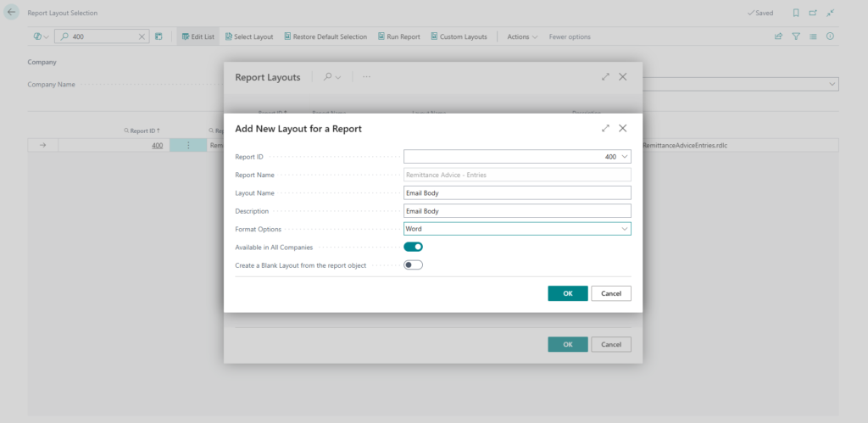Click Edit List in toolbar

click(198, 36)
